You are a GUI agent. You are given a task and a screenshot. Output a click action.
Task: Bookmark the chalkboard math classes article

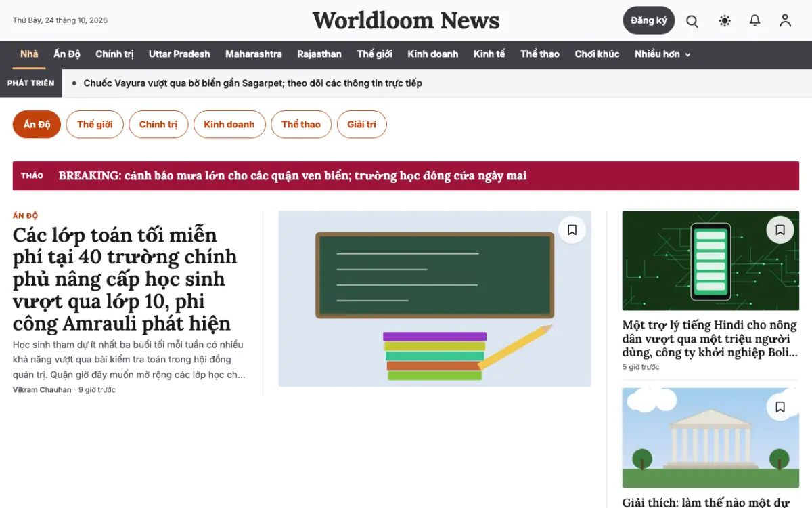572,230
